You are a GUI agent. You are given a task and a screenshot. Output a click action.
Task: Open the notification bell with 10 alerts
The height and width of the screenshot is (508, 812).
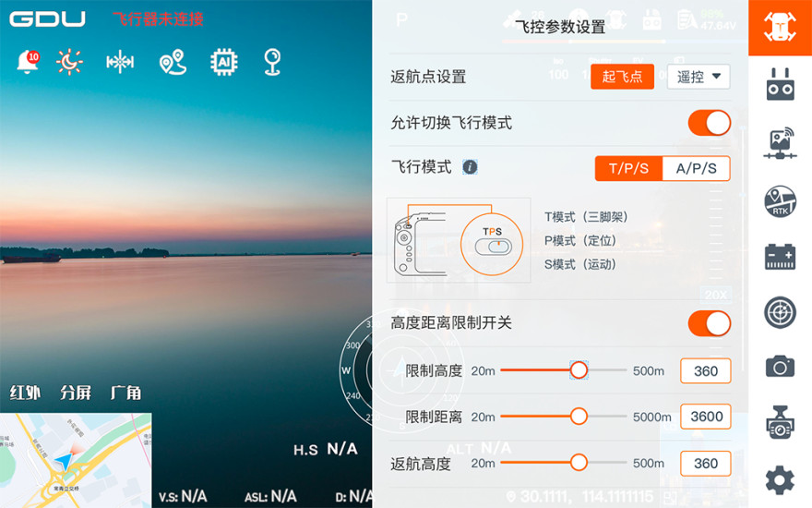coord(28,62)
